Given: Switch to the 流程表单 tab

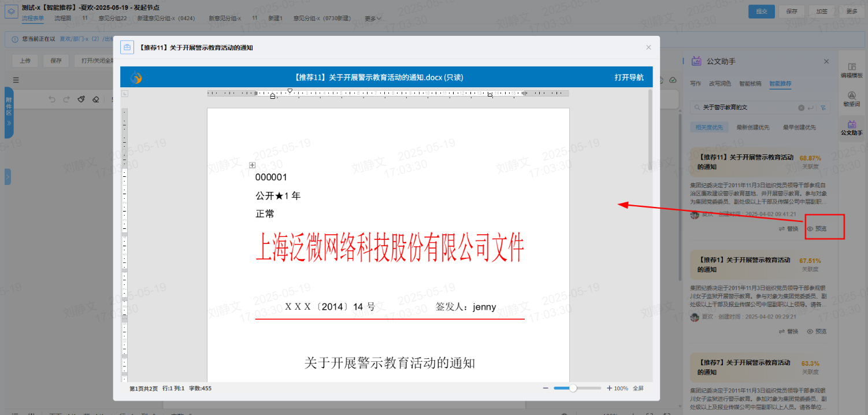Looking at the screenshot, I should tap(33, 18).
